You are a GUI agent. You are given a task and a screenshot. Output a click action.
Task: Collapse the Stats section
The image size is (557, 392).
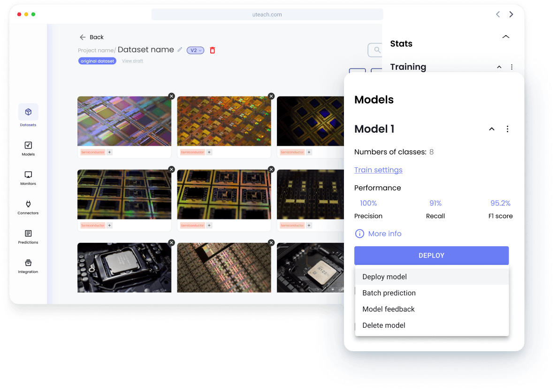(x=505, y=37)
